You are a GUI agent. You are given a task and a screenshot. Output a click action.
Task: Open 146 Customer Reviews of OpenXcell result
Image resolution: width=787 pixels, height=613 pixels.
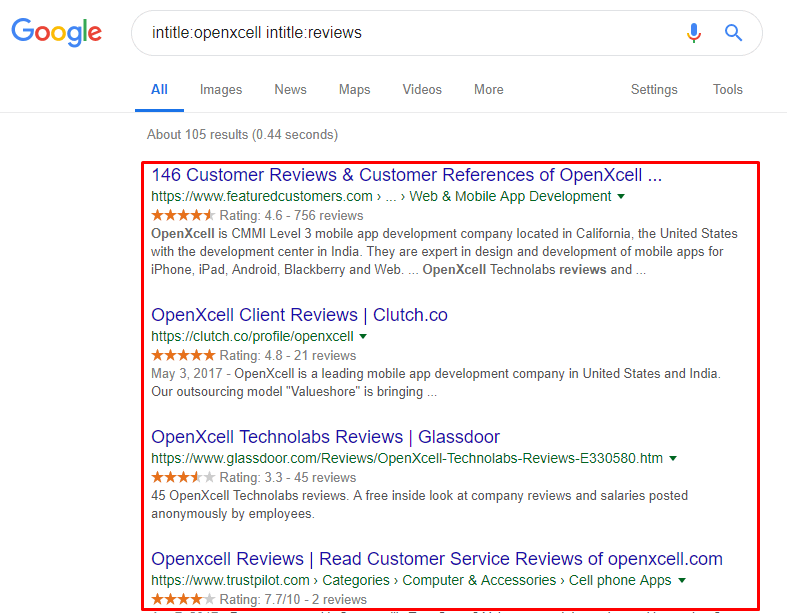[407, 175]
